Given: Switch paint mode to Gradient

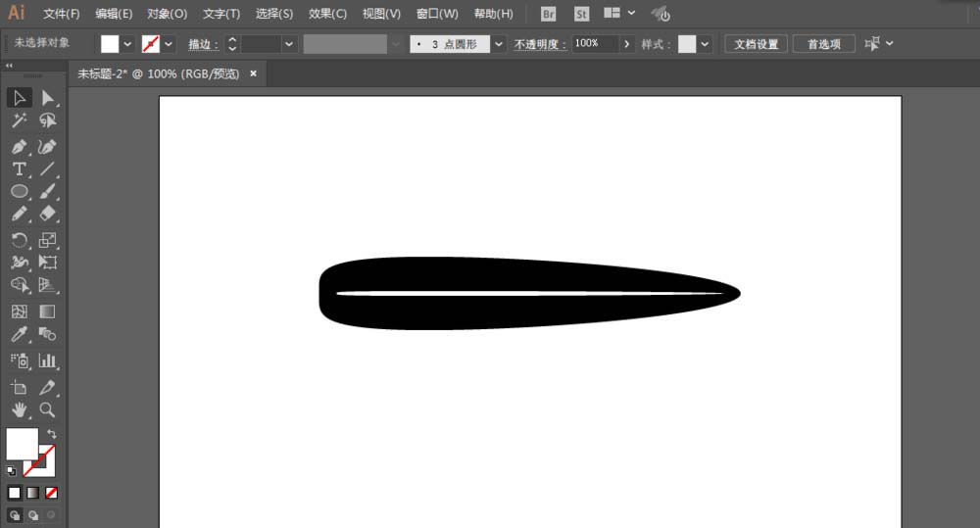Looking at the screenshot, I should pos(32,493).
